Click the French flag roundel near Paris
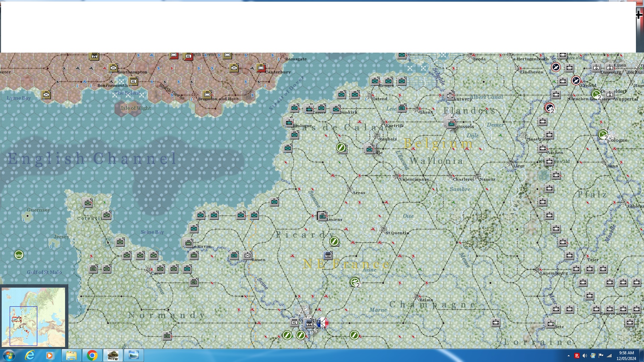This screenshot has width=644, height=362. pos(323,323)
